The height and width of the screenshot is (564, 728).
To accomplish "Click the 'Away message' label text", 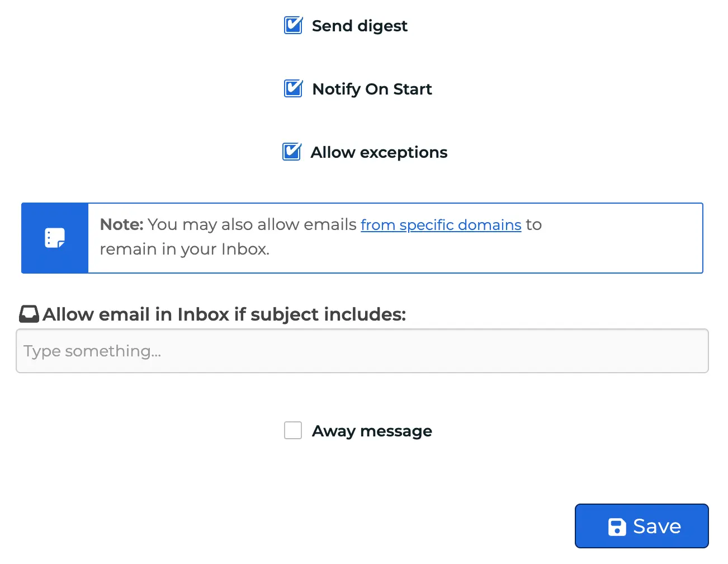I will [372, 431].
